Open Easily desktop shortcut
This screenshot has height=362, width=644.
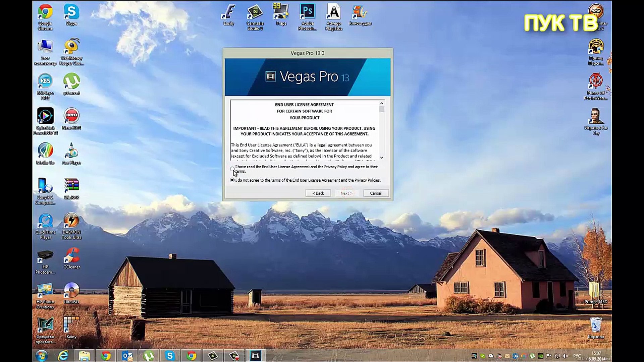pos(229,15)
